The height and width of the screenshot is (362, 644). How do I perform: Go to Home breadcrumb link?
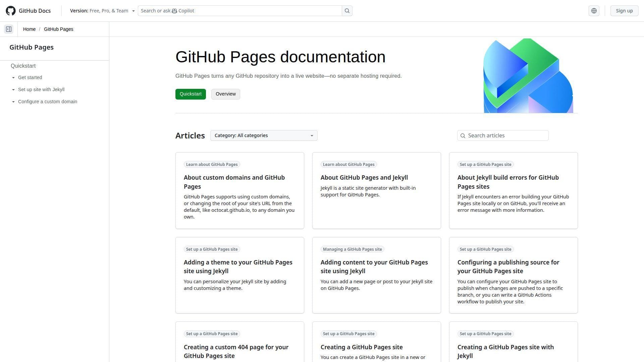pos(29,29)
